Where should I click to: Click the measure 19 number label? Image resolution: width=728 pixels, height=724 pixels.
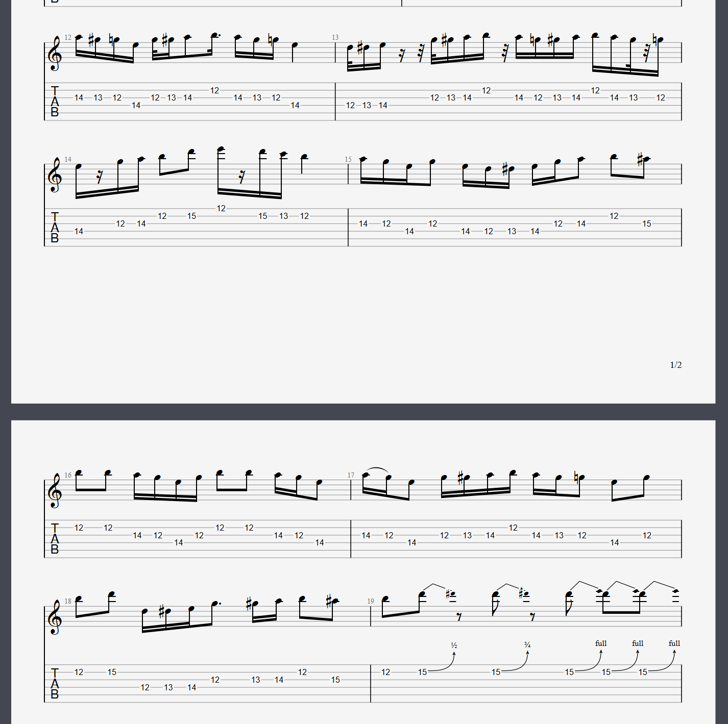click(x=371, y=602)
